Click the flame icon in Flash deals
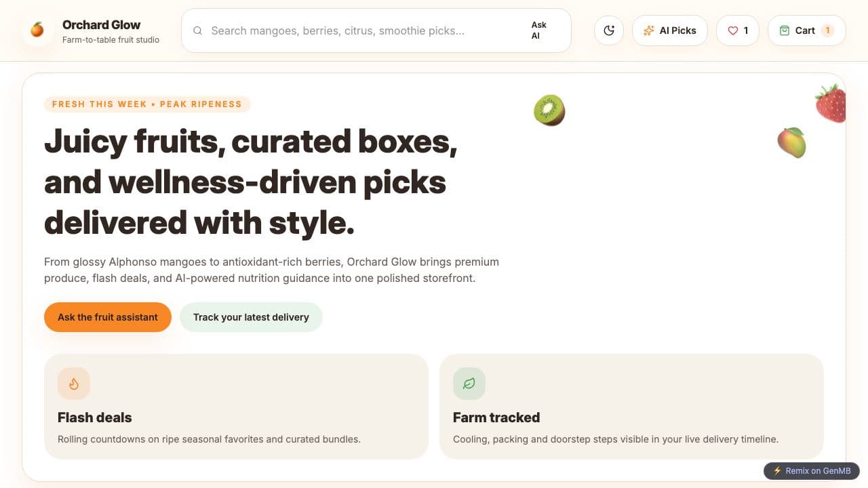868x488 pixels. 74,384
